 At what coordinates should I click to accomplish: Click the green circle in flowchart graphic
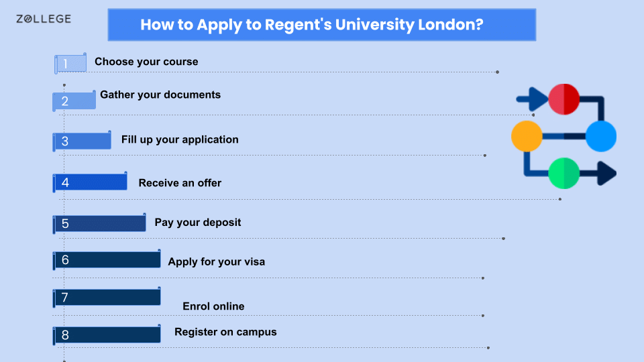pyautogui.click(x=564, y=173)
